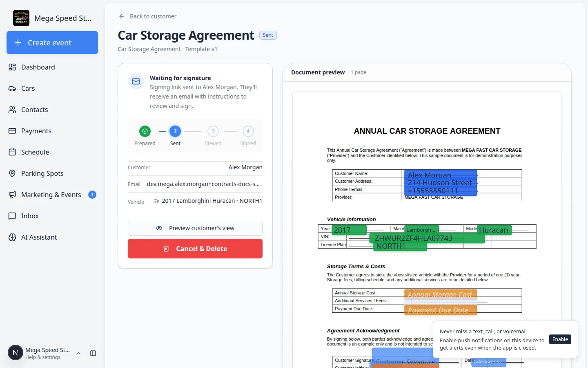Toggle sidebar collapse panel icon
This screenshot has width=588, height=368.
coord(93,353)
